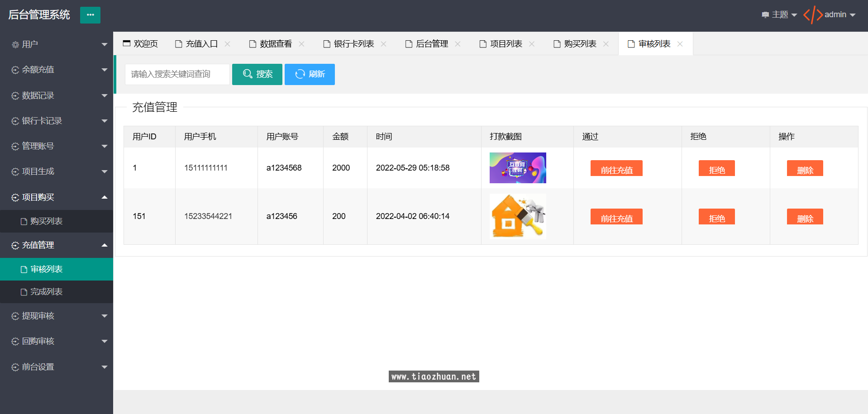
Task: Click 前往充值 for account a1234568
Action: point(616,168)
